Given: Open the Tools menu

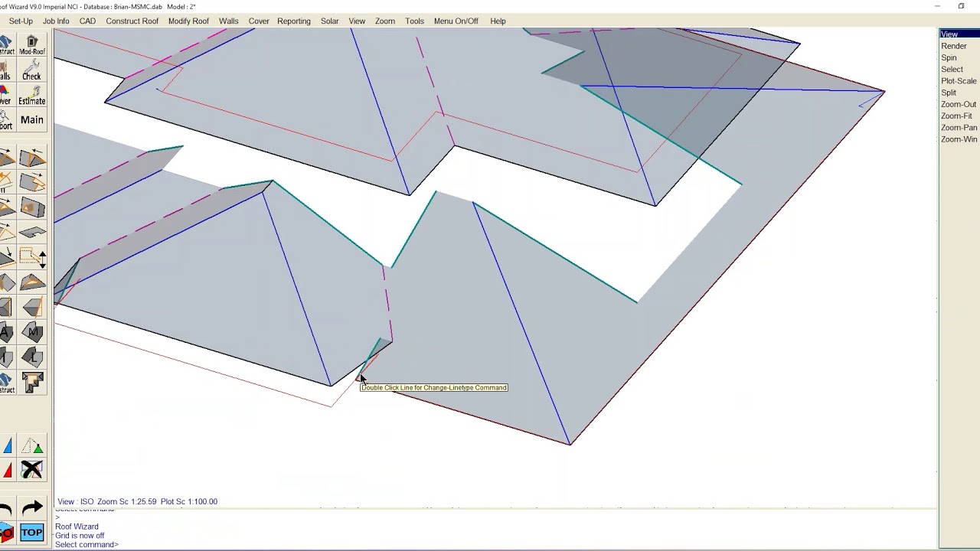Looking at the screenshot, I should pyautogui.click(x=414, y=21).
